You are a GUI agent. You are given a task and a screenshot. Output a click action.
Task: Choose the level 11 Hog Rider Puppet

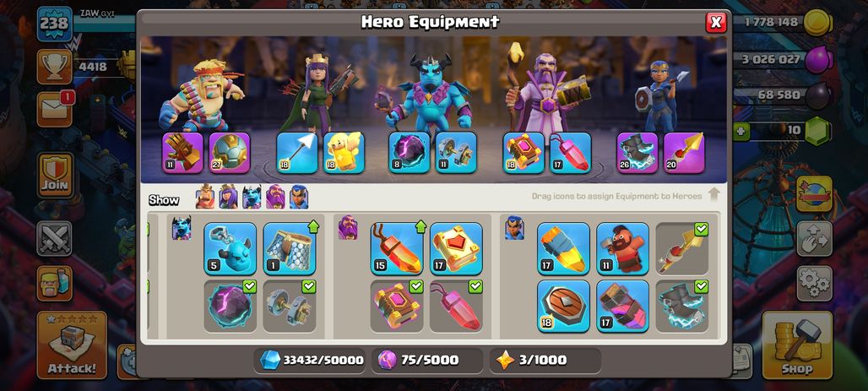tap(623, 248)
